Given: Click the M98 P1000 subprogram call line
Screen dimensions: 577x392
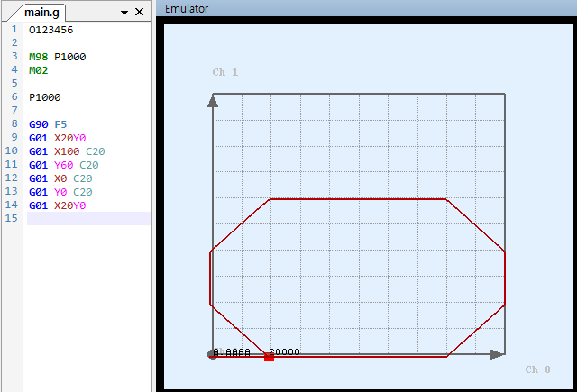Looking at the screenshot, I should [x=58, y=57].
